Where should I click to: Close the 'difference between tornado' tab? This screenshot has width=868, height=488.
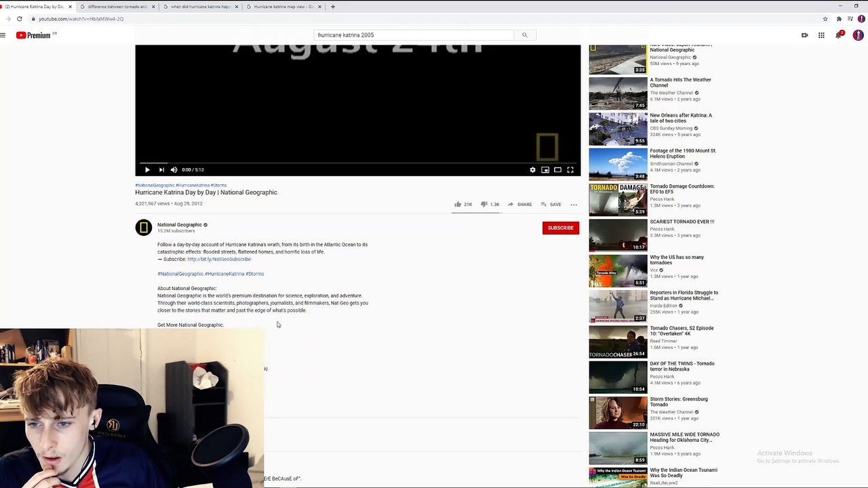153,7
